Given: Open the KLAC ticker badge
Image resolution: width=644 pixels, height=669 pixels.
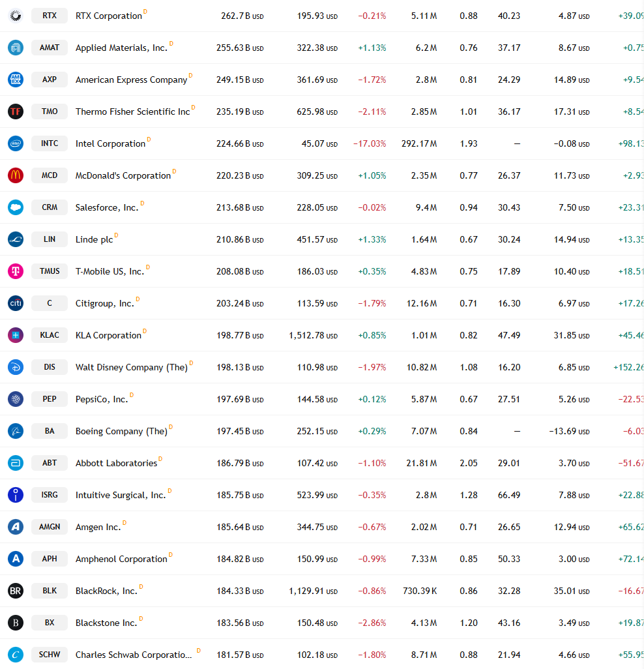Looking at the screenshot, I should click(x=50, y=335).
